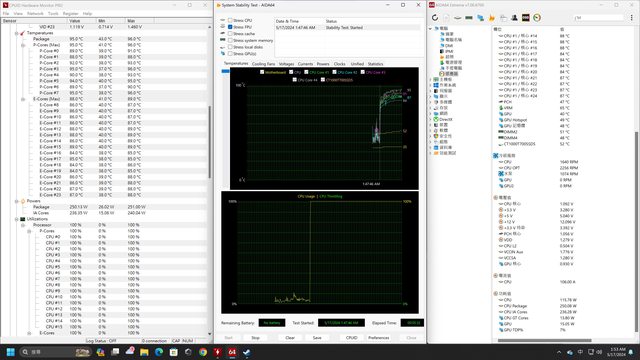Click the Save button in Stability Test
This screenshot has width=640, height=360.
(317, 338)
